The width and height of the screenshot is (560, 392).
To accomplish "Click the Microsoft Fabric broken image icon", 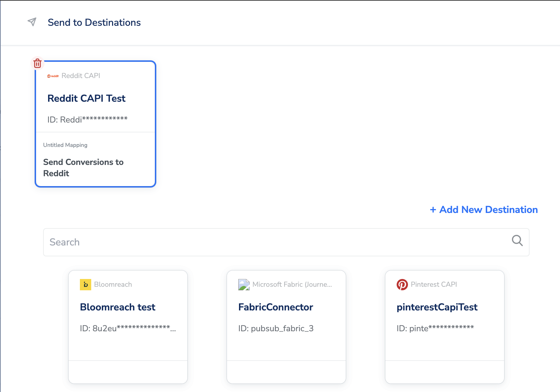I will (x=244, y=285).
